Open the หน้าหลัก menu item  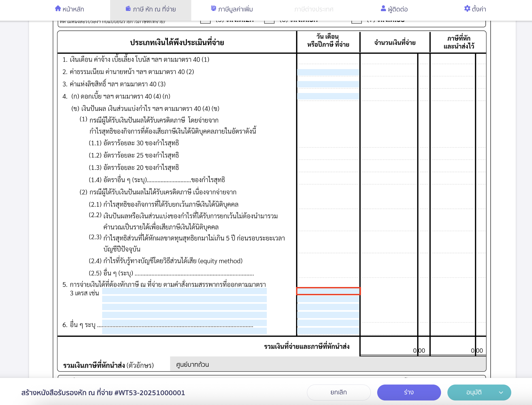click(70, 9)
